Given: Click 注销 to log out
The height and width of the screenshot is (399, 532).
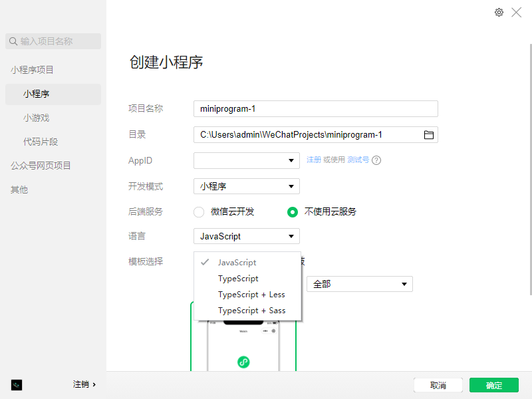Looking at the screenshot, I should click(84, 384).
